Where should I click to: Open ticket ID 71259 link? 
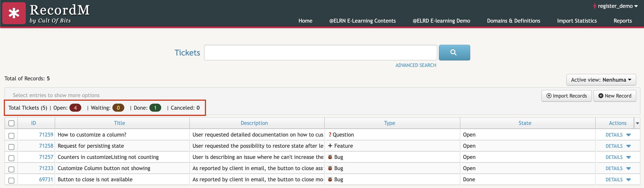point(46,135)
